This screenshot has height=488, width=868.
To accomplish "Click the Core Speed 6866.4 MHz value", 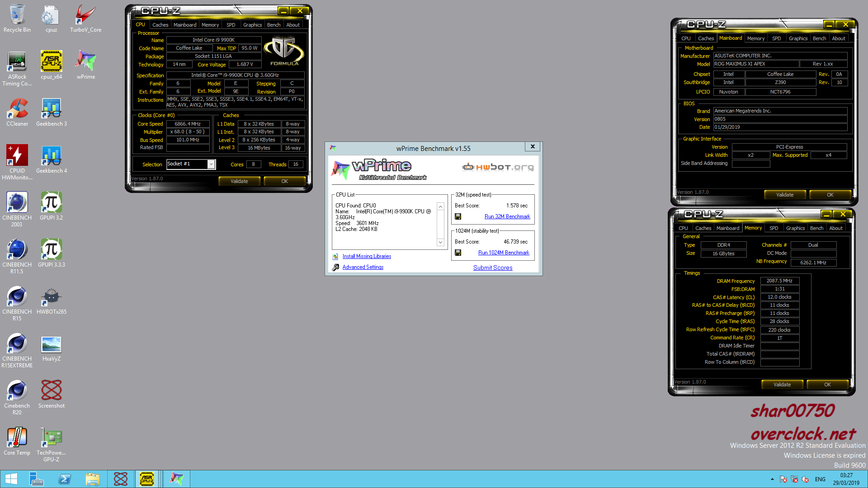I will (188, 124).
